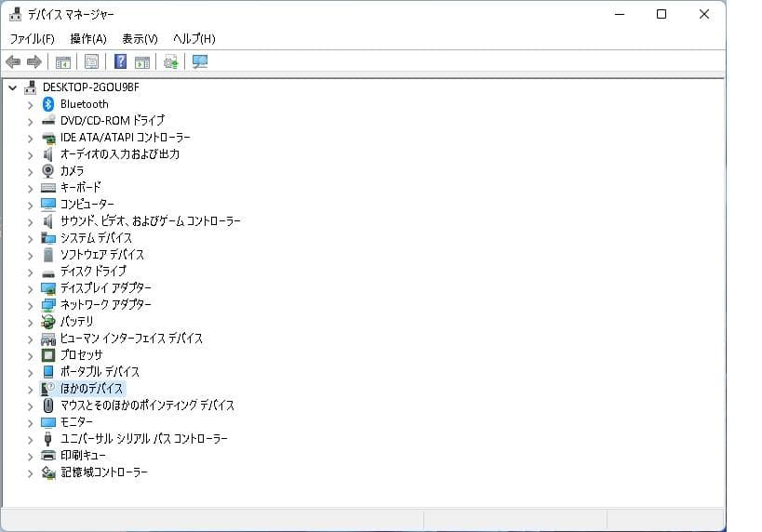
Task: Expand the 記憶域コントローラー category
Action: point(30,473)
